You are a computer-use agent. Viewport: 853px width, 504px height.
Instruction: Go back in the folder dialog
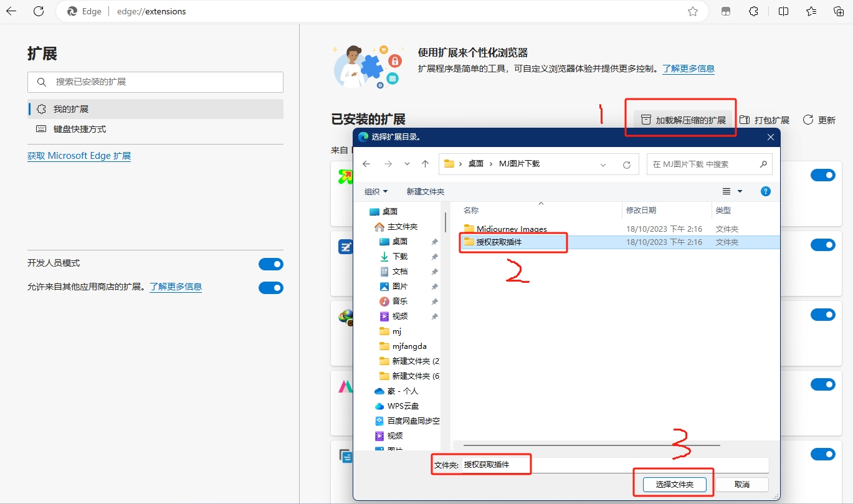366,164
